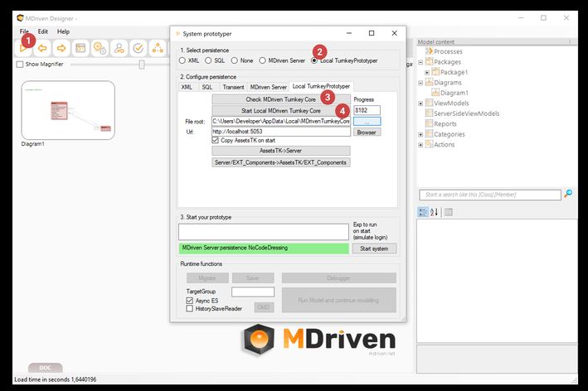Select the Diagram1 thumbnail
Screen dimensions: 588x391
point(68,110)
